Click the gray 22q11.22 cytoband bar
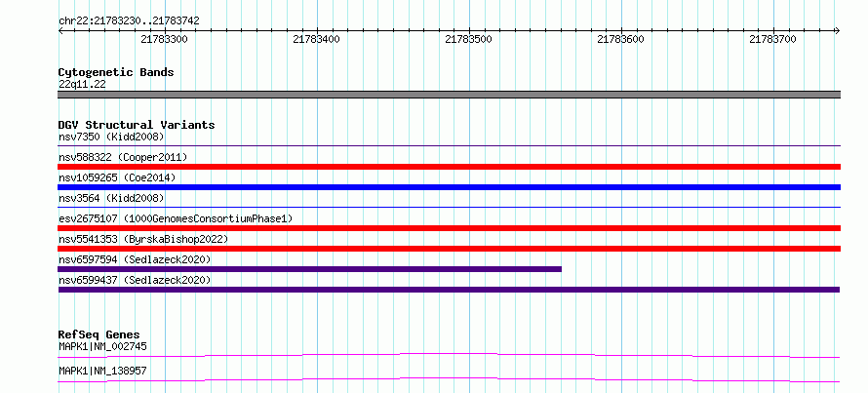The image size is (868, 393). point(449,95)
